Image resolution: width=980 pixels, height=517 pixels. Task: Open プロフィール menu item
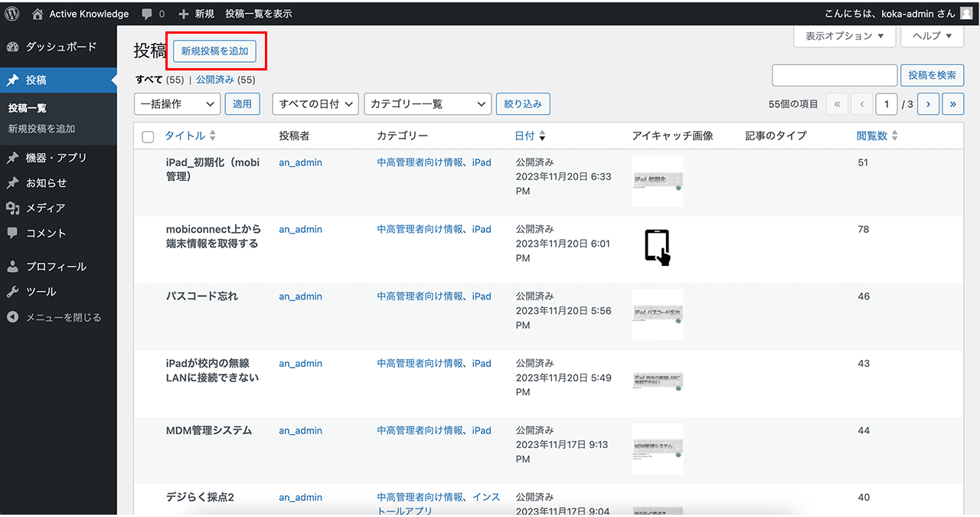click(58, 267)
